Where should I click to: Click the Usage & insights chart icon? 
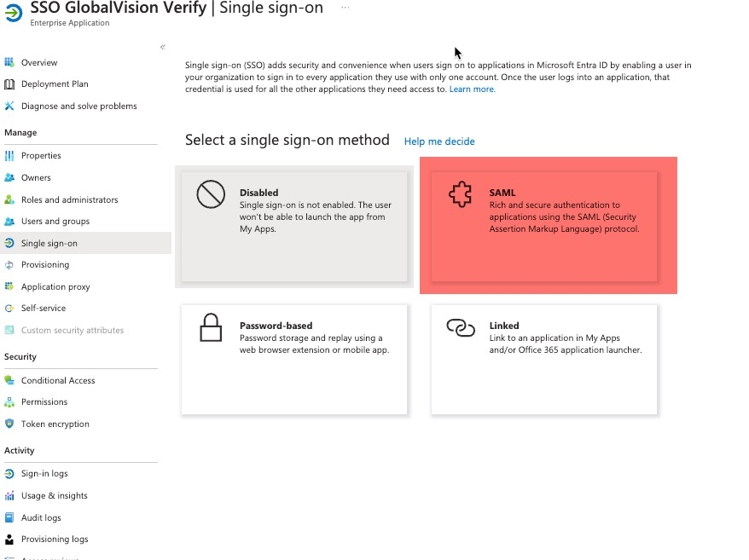click(9, 495)
